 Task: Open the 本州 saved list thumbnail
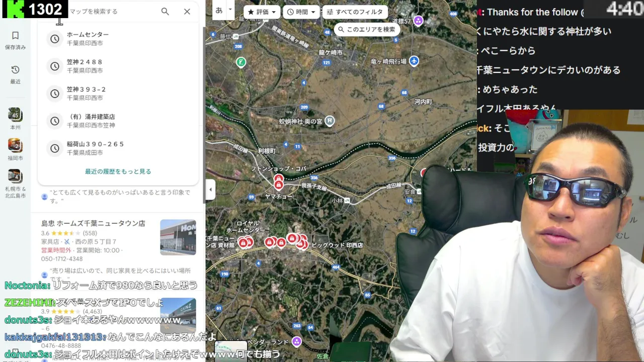click(15, 115)
